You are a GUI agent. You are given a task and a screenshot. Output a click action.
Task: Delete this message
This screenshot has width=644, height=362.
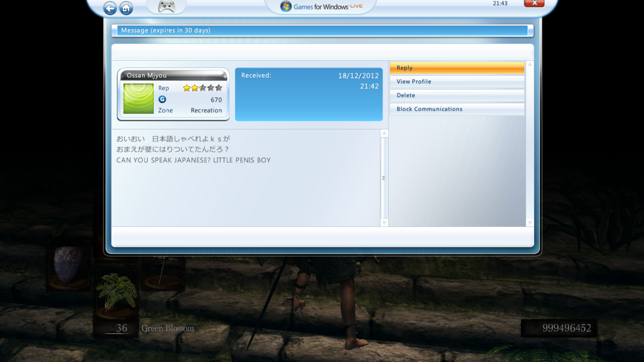[457, 95]
